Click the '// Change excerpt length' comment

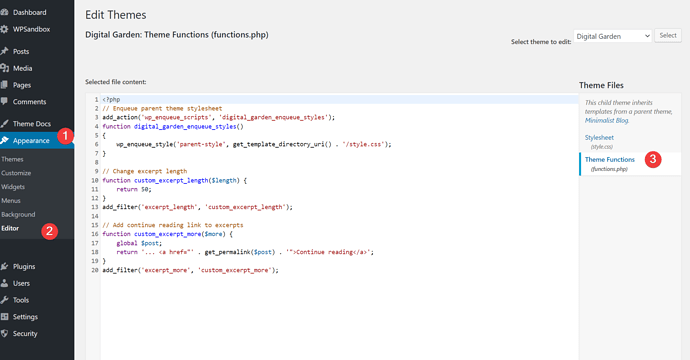(145, 171)
